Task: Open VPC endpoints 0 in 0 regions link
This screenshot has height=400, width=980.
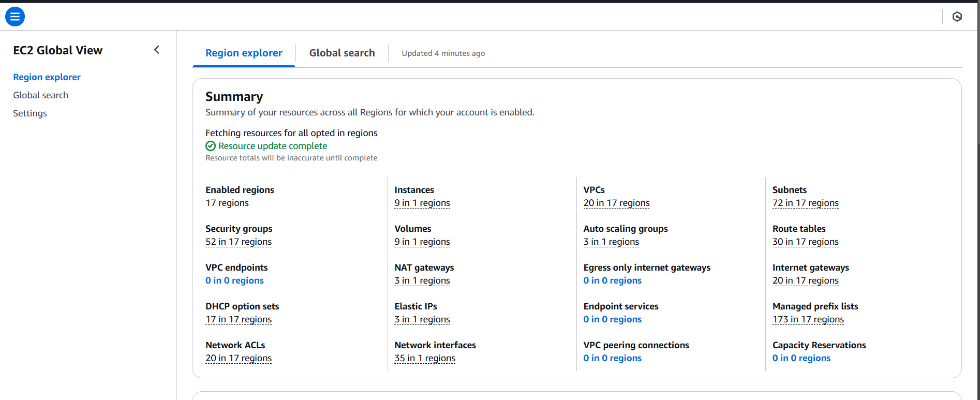Action: point(234,280)
